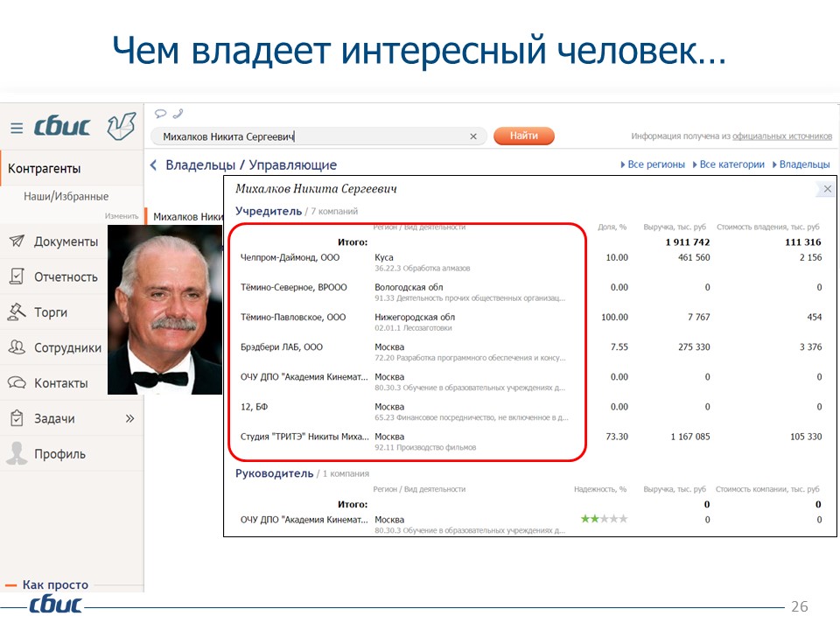840x630 pixels.
Task: Open Студия ТРИТЭ Никиты Миха... row
Action: (304, 437)
